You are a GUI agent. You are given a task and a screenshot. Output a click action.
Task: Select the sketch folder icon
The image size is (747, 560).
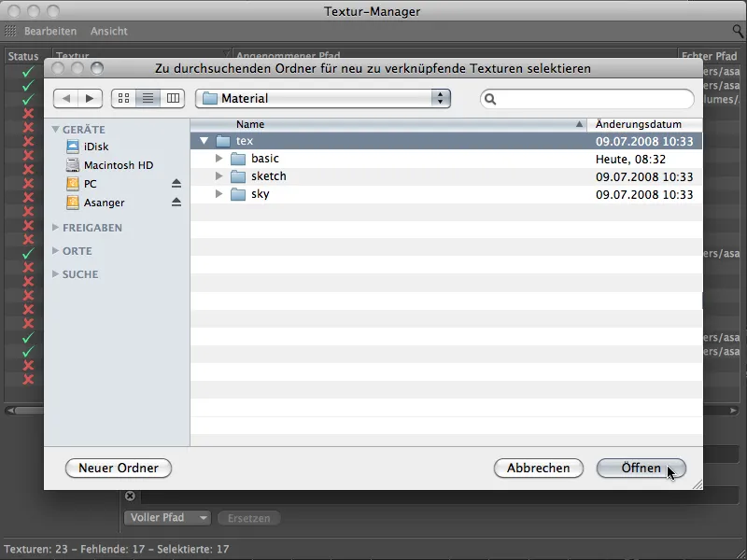[238, 176]
